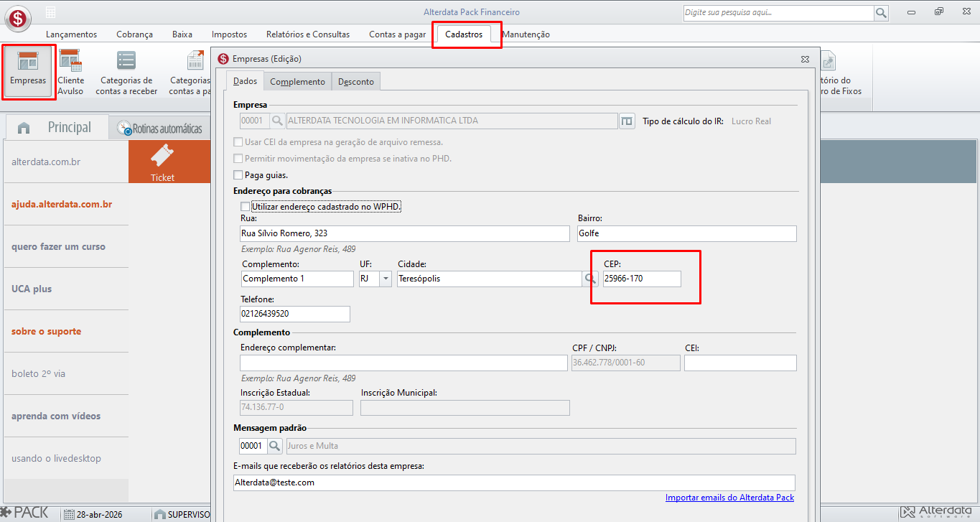This screenshot has width=980, height=522.
Task: Click the Mensagem padrão code field
Action: [253, 446]
